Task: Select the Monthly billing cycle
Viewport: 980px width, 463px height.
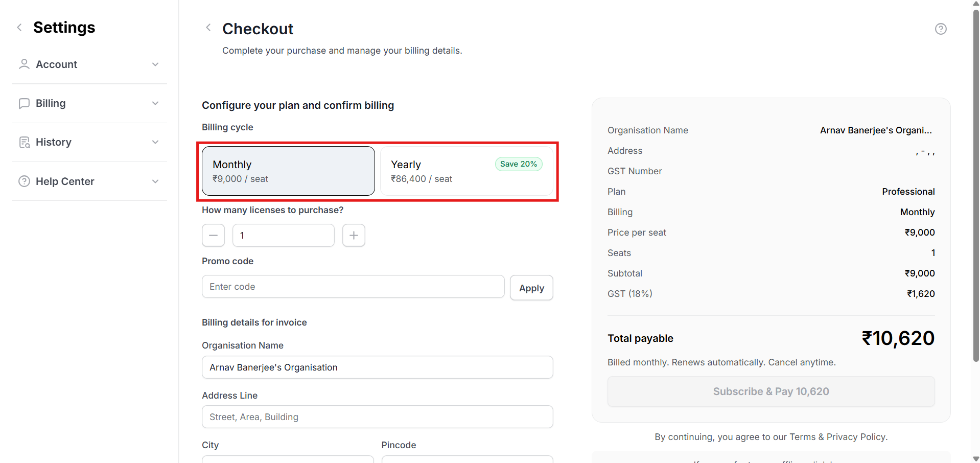Action: click(288, 171)
